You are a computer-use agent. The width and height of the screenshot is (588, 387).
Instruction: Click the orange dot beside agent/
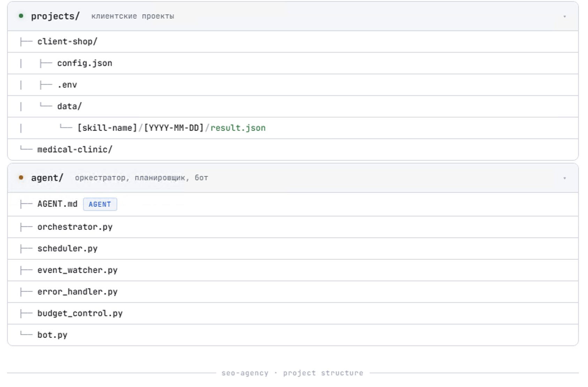[21, 177]
